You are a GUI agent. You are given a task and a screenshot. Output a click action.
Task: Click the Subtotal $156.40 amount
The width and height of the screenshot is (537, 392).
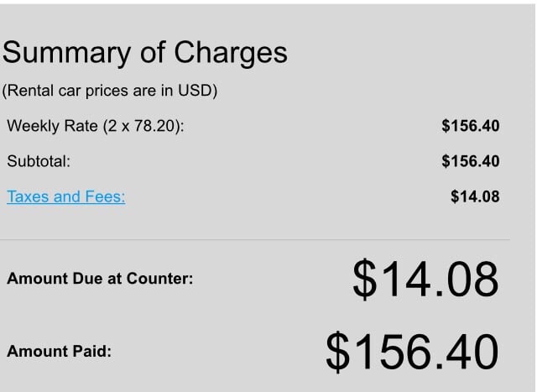[470, 161]
